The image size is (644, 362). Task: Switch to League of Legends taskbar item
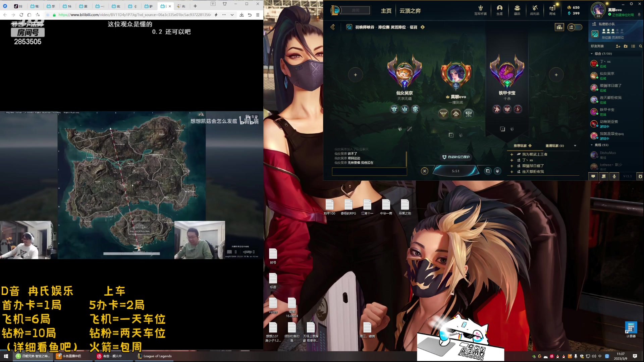(155, 356)
